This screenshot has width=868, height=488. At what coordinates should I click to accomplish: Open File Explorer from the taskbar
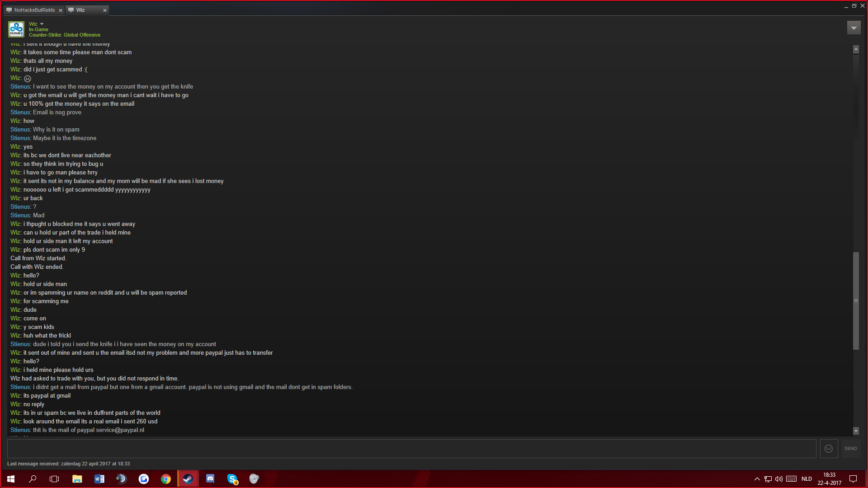(x=77, y=479)
